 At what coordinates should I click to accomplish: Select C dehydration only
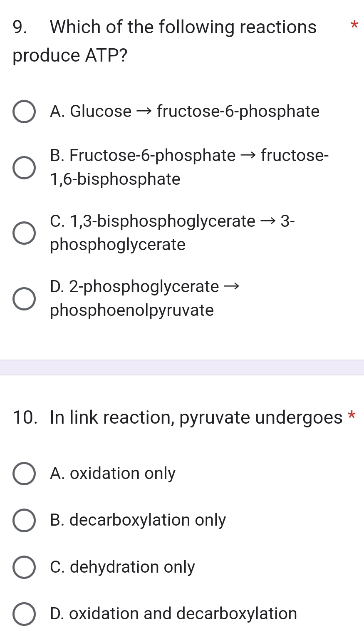point(24,566)
